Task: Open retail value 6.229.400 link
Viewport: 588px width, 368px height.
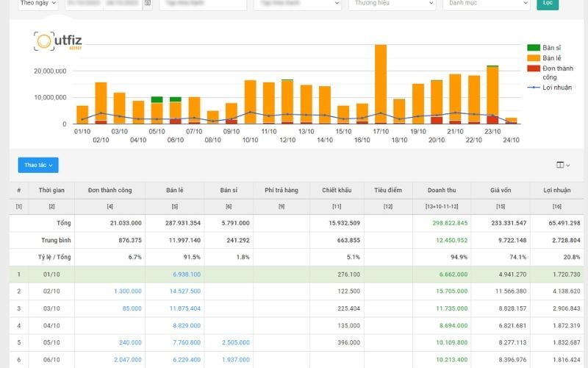Action: click(187, 360)
